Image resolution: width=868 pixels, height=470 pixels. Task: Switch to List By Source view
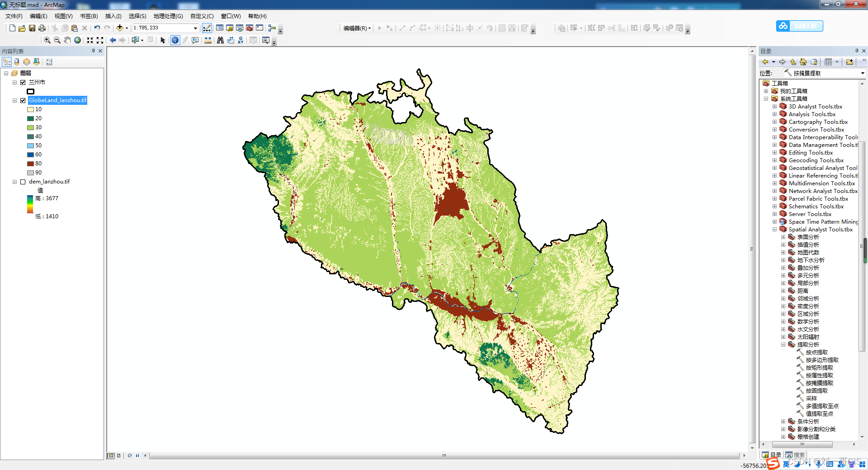tap(17, 62)
